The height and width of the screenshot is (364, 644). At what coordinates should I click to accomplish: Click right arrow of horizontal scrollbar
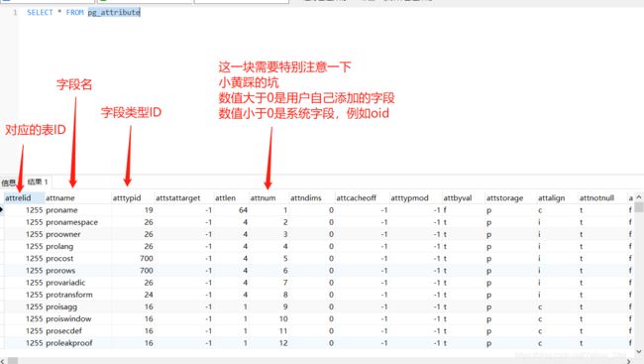pyautogui.click(x=628, y=361)
